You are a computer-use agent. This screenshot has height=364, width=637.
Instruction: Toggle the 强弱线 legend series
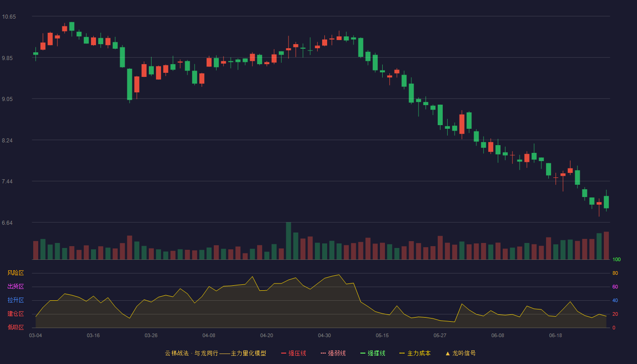(333, 353)
